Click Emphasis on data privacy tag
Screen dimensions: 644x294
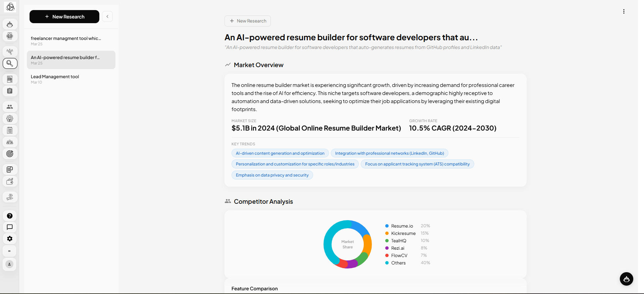coord(272,175)
